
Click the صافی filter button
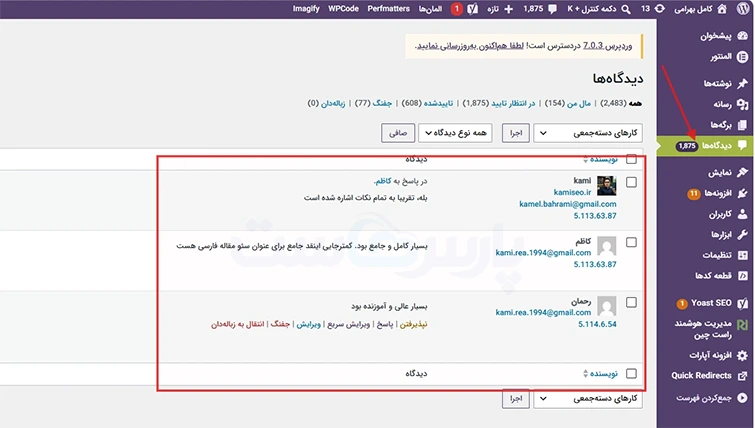pyautogui.click(x=398, y=133)
